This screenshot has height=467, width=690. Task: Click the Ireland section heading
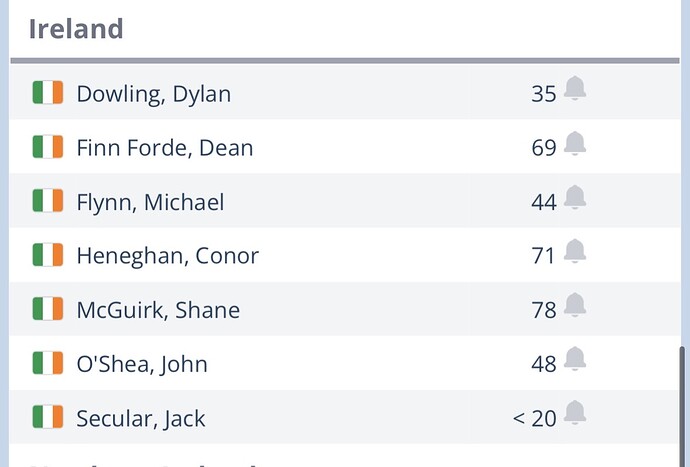click(x=76, y=28)
